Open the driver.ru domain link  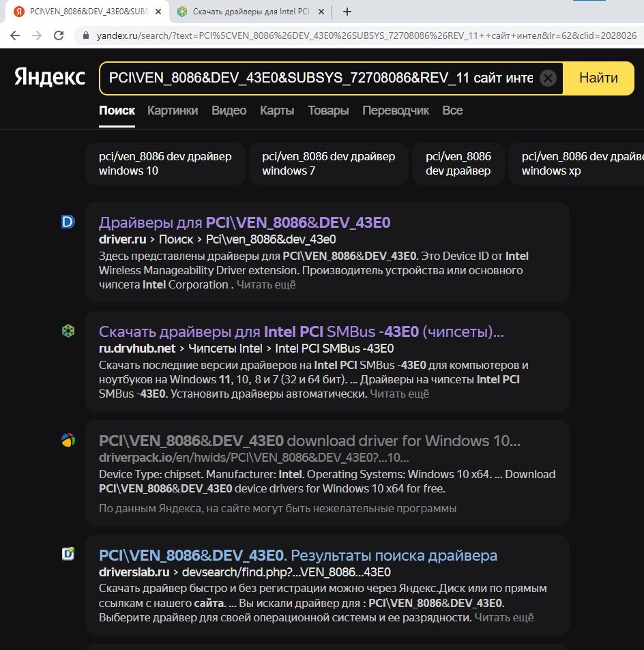point(122,239)
